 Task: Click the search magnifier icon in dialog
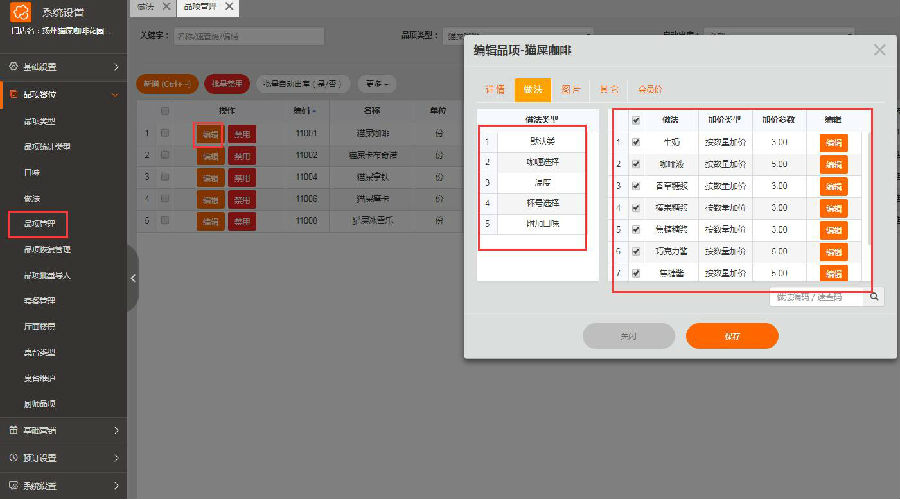point(874,297)
